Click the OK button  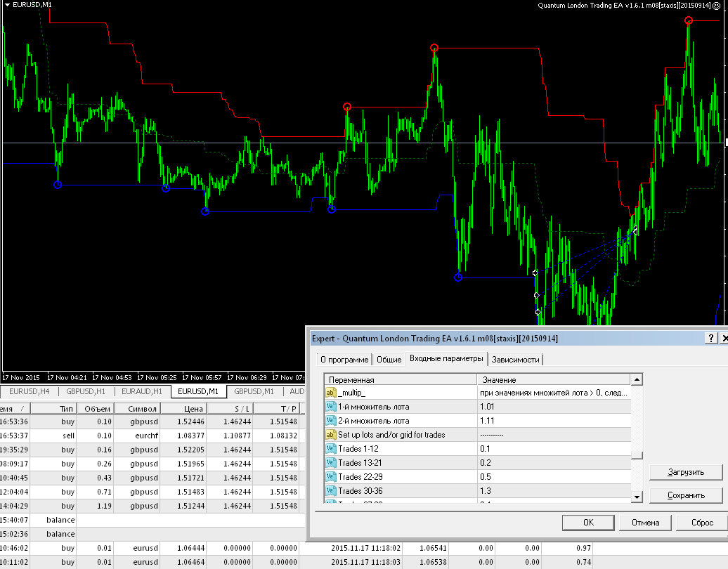coord(588,523)
